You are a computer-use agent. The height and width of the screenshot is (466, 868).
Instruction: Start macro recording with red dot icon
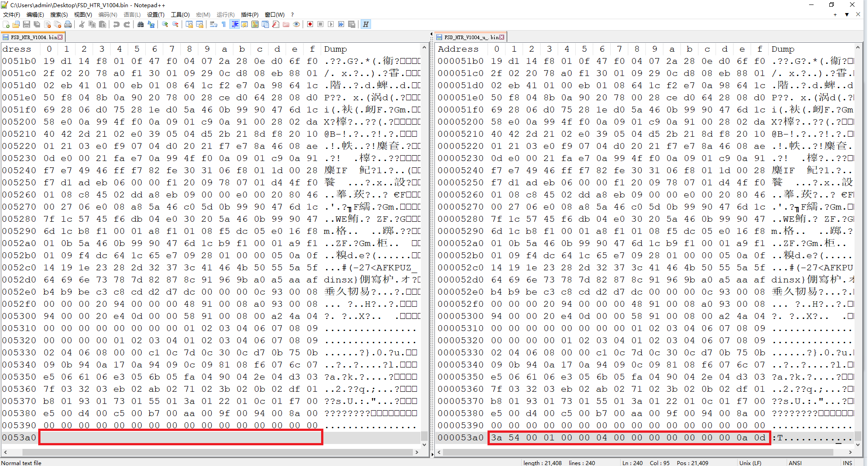(310, 24)
